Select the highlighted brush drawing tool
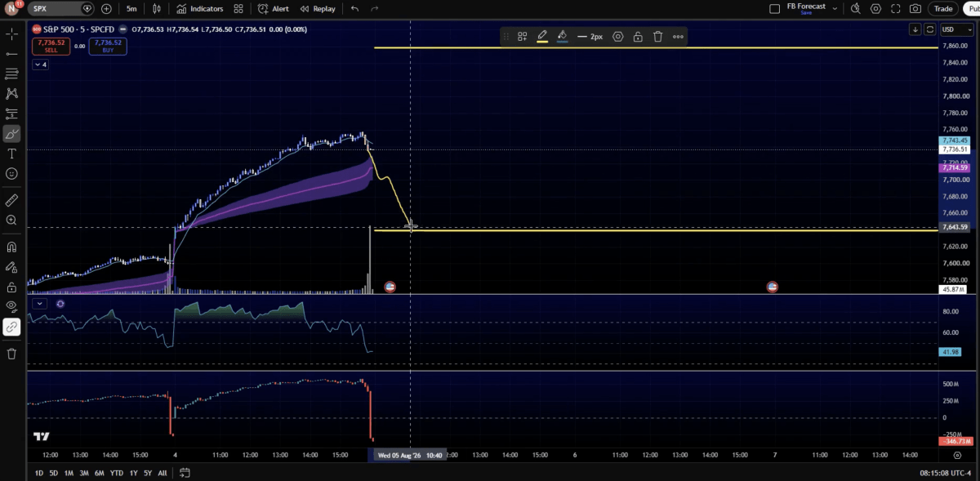This screenshot has height=481, width=980. (11, 134)
